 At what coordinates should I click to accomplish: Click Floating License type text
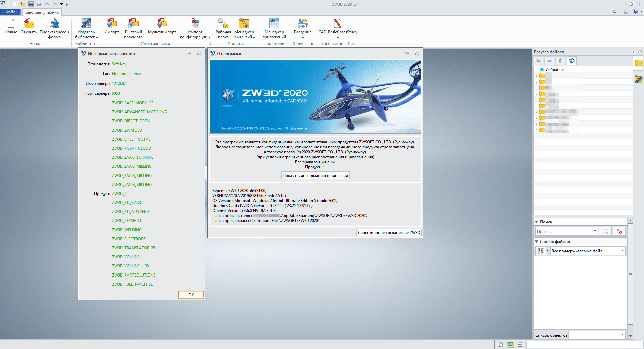point(126,74)
